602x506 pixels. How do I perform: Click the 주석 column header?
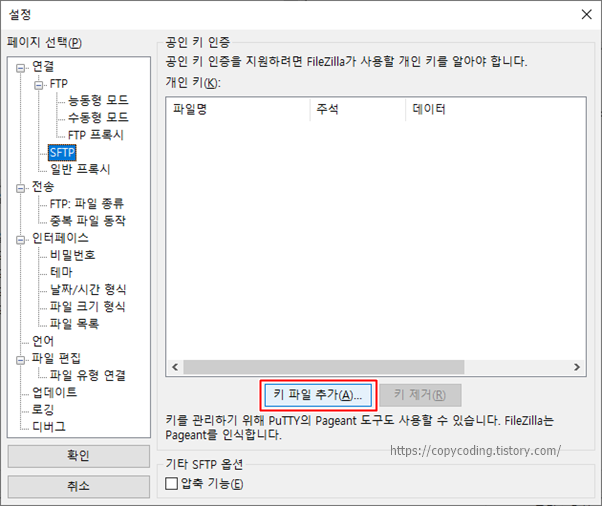click(x=358, y=109)
